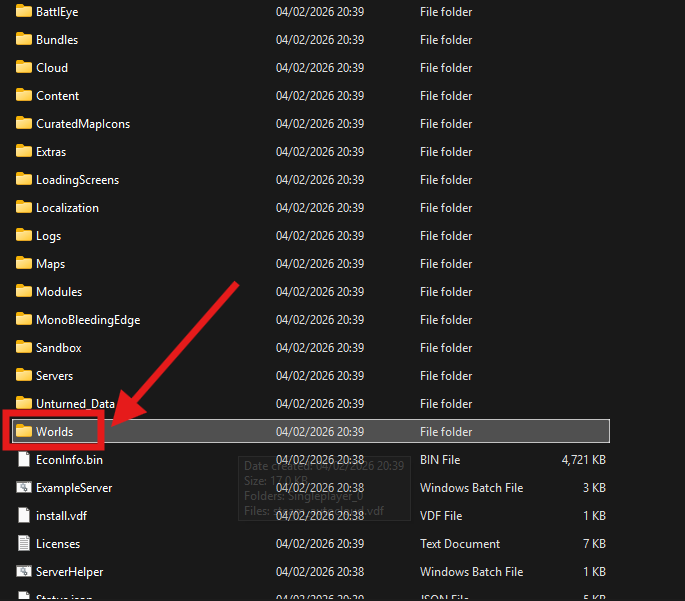Viewport: 685px width, 601px height.
Task: Select the BattlEye folder name
Action: 57,12
